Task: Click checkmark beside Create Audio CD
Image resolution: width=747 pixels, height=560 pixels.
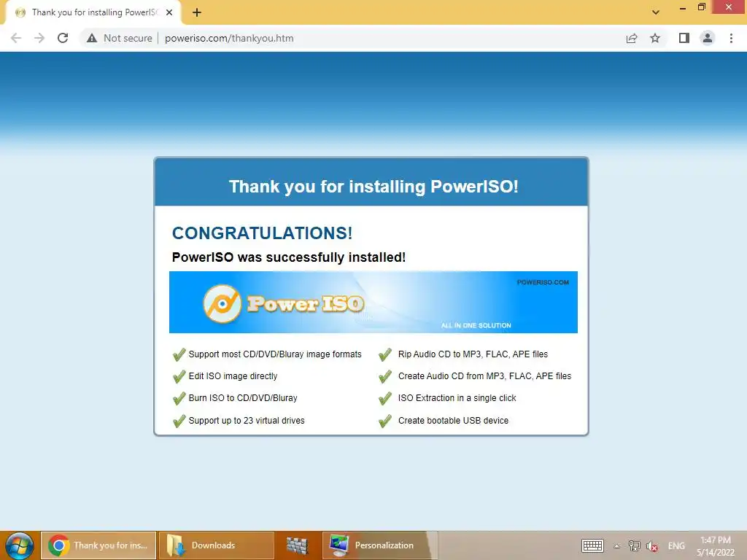Action: (x=385, y=377)
